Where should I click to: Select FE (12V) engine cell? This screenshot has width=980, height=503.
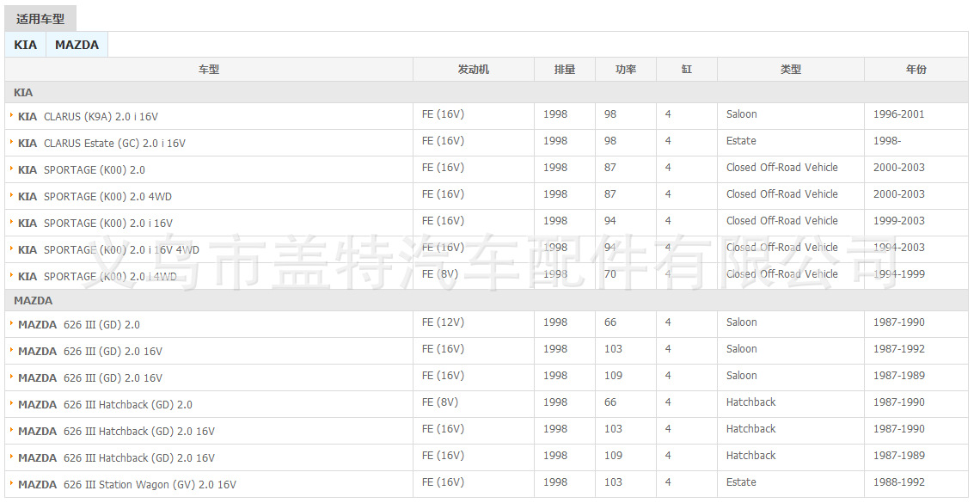click(443, 322)
